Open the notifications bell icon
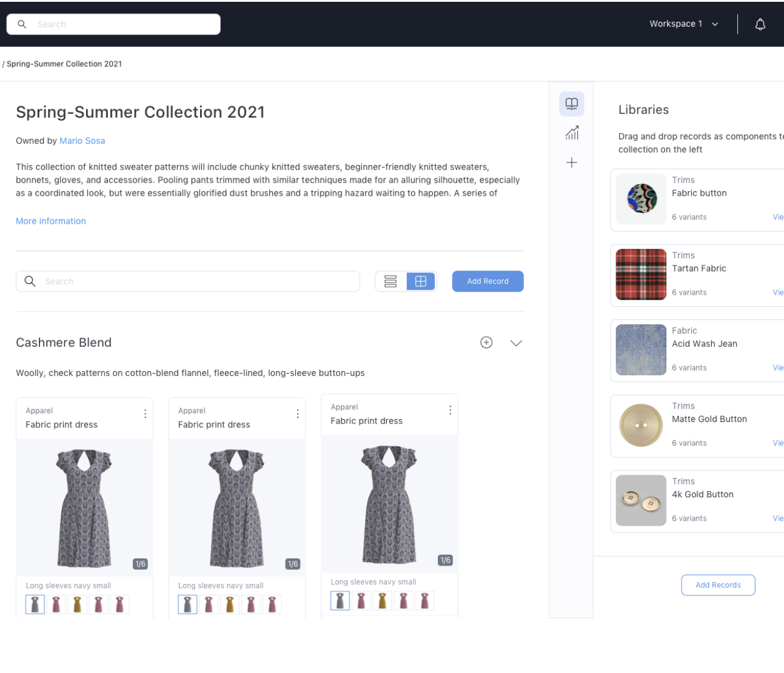784x673 pixels. (x=760, y=24)
